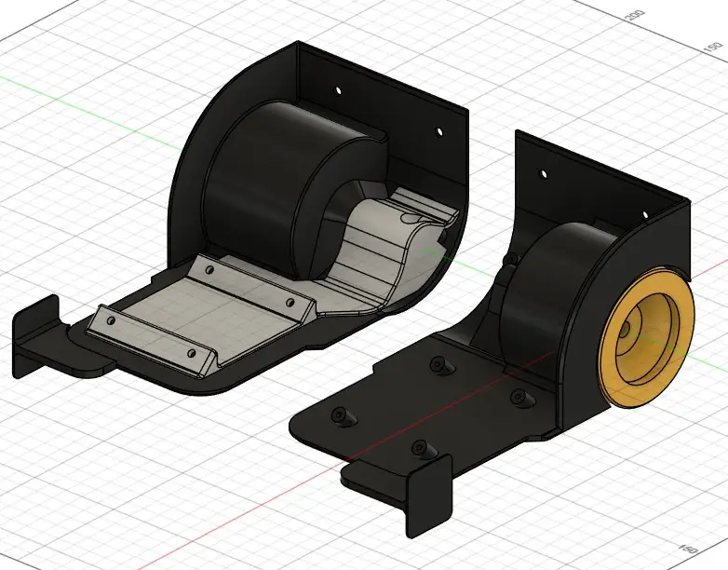Screen dimensions: 728x570
Task: Click the "150" grid label below right model
Action: pos(689,549)
